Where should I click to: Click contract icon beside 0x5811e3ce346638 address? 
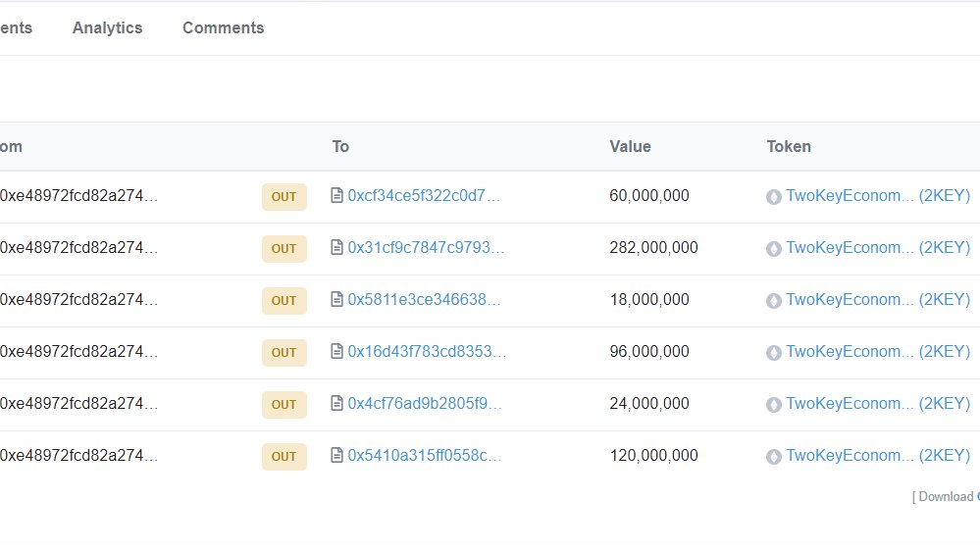[336, 299]
